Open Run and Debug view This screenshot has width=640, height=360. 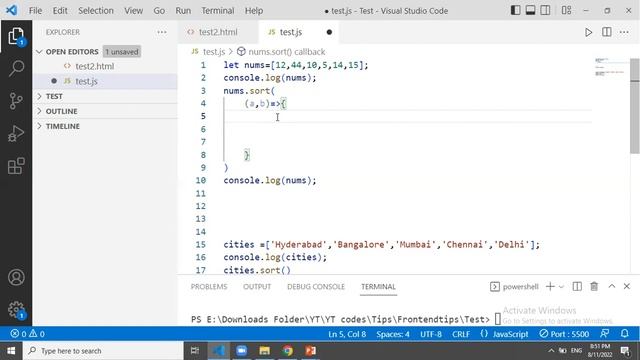16,133
